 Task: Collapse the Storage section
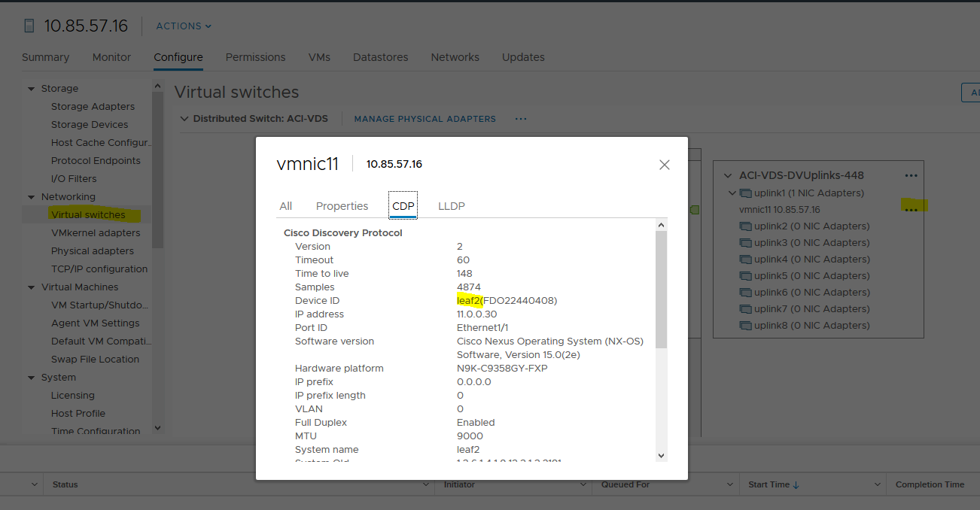point(31,88)
